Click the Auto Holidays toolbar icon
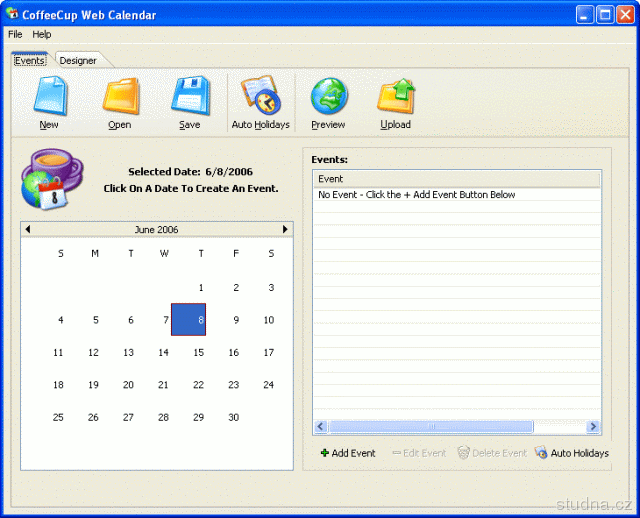Screen dimensions: 640x518 260,102
